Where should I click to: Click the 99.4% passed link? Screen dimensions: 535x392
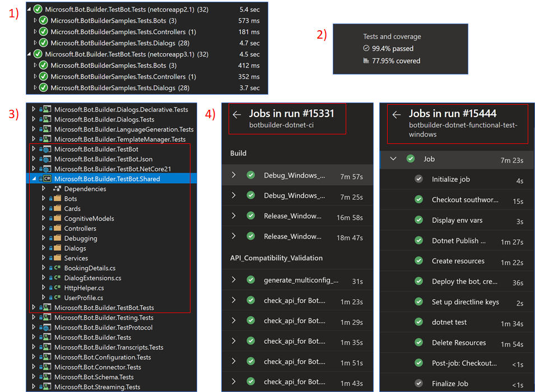tap(392, 49)
